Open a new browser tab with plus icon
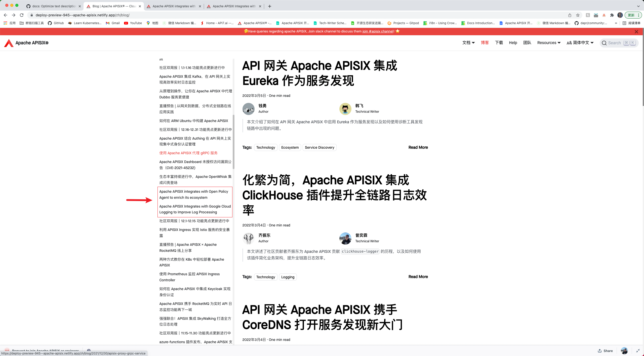This screenshot has height=356, width=644. 270,6
